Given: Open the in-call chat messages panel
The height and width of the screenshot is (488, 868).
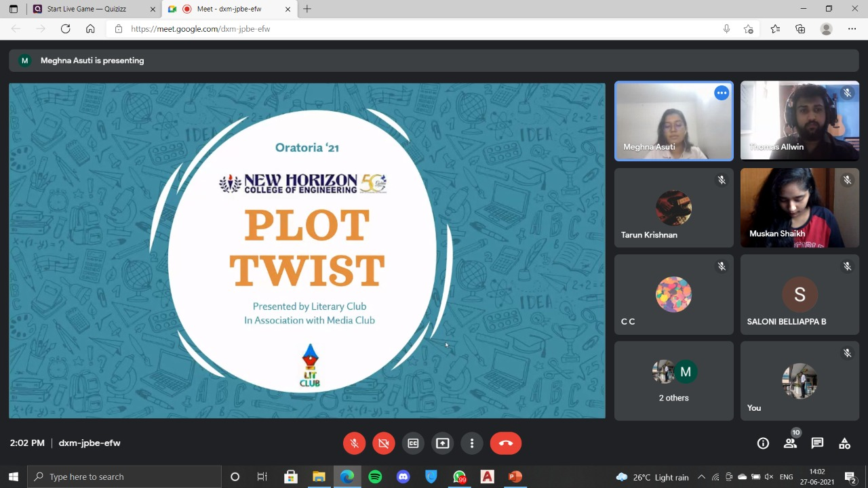Looking at the screenshot, I should click(817, 443).
